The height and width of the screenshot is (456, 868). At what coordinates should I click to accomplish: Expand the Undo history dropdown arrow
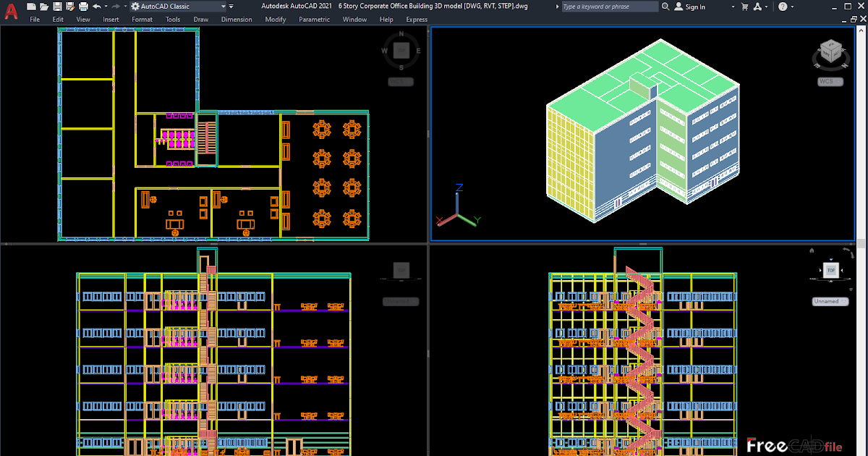pyautogui.click(x=106, y=6)
